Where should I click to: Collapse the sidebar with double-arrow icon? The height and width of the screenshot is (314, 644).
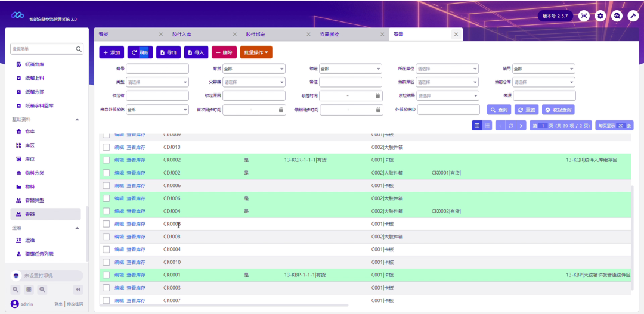coord(79,290)
